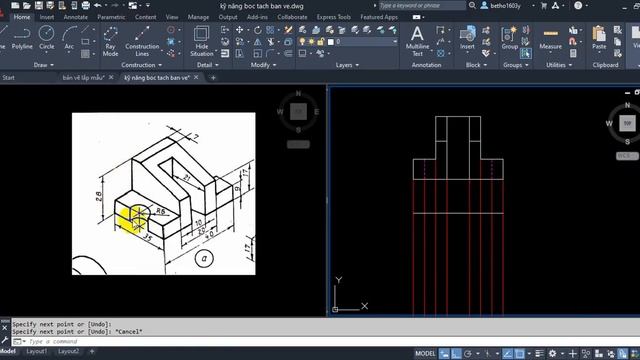
Task: Toggle lineweight display in status bar
Action: click(540, 353)
